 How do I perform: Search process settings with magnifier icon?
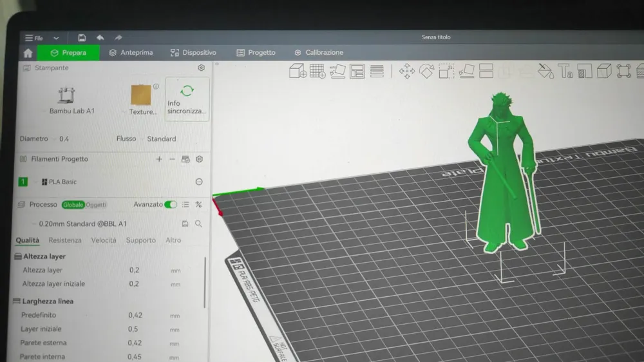click(198, 224)
